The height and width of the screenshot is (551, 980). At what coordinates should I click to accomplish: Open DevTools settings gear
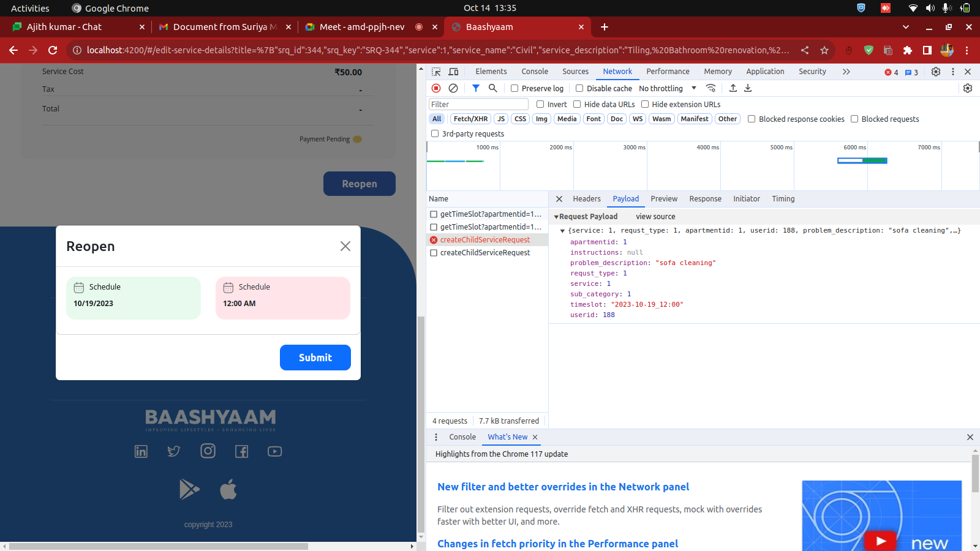coord(936,72)
